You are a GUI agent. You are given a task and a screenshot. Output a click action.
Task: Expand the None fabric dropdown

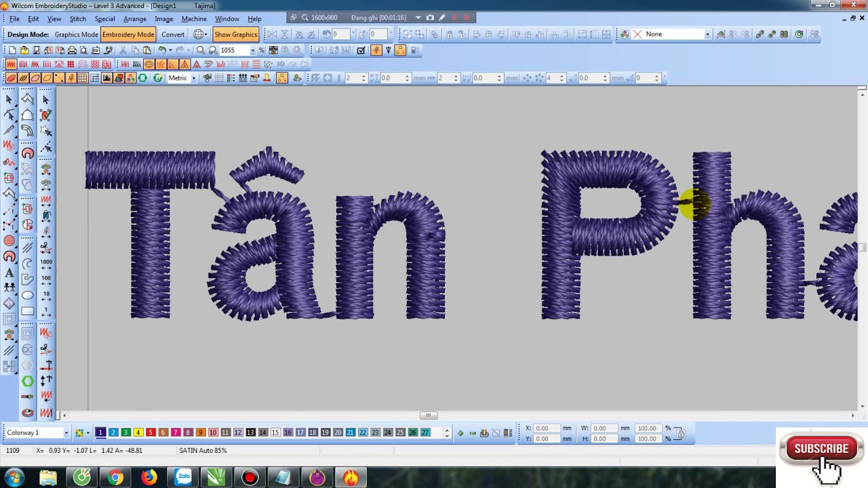point(707,35)
